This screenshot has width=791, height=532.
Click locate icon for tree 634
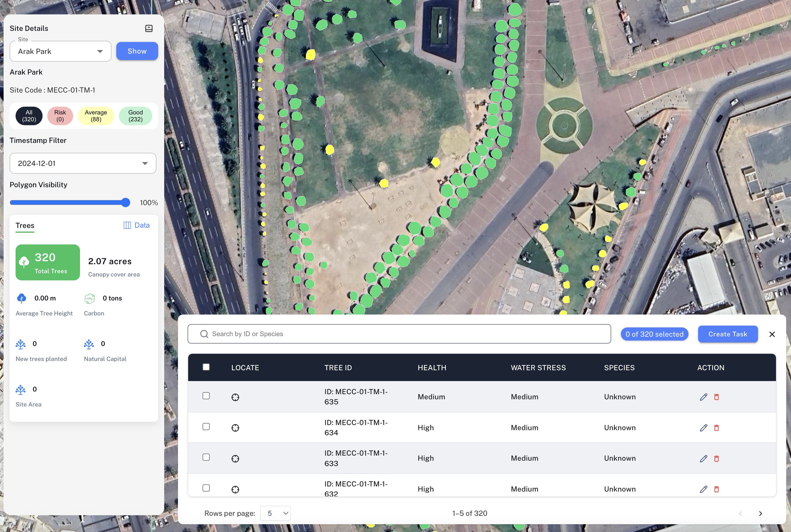(235, 428)
